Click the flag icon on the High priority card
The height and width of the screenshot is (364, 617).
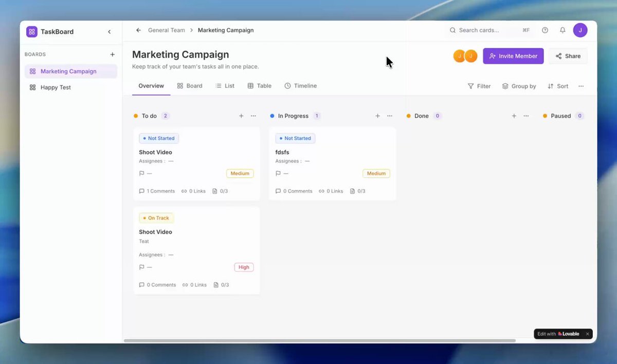pyautogui.click(x=142, y=267)
